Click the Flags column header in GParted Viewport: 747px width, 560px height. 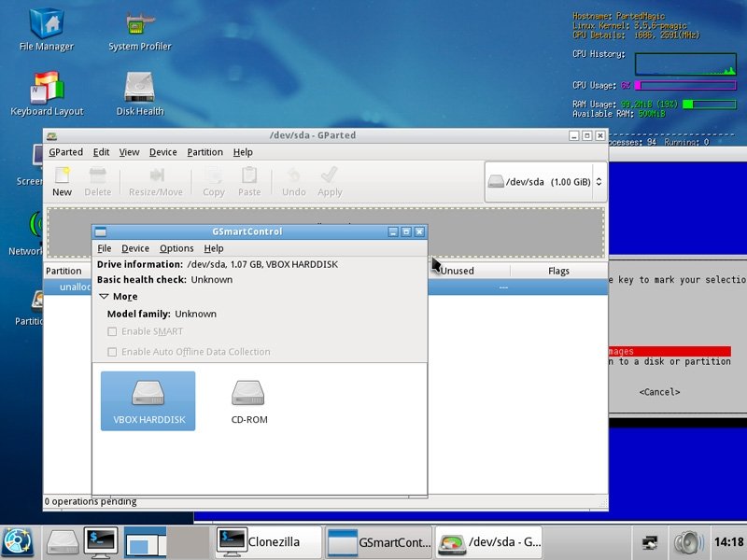(x=558, y=271)
